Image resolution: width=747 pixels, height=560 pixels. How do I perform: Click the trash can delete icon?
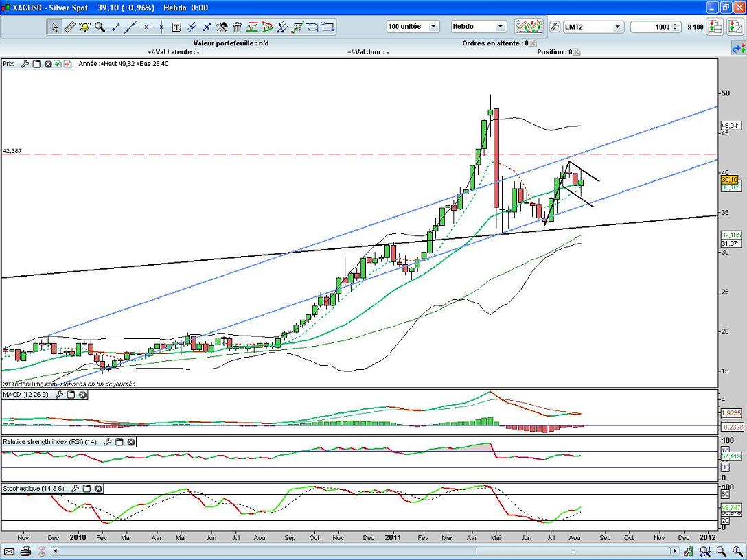237,27
